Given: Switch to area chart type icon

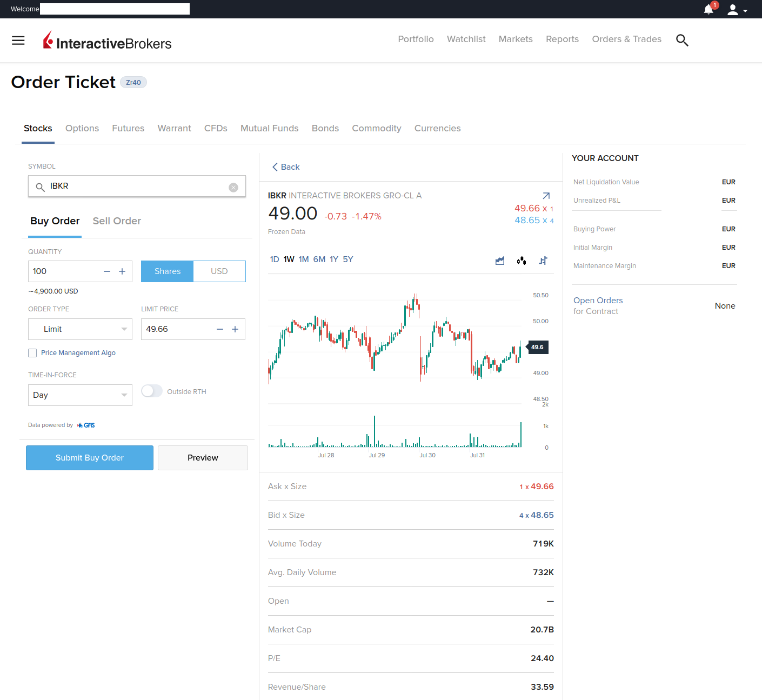Looking at the screenshot, I should point(500,261).
